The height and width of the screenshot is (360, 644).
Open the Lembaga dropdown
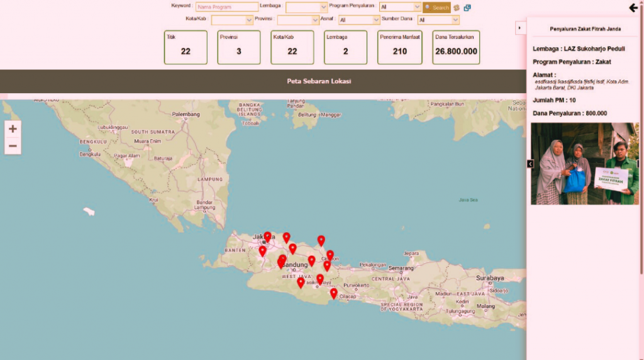[x=306, y=7]
